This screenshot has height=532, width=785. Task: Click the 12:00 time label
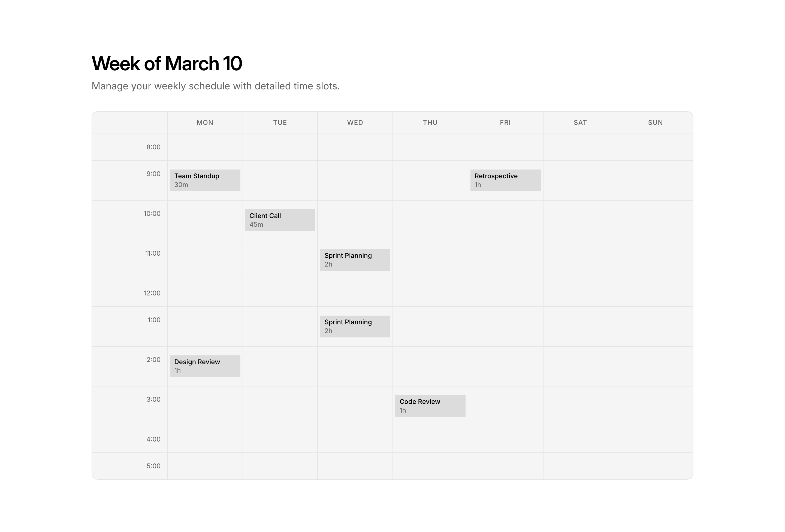pos(152,293)
